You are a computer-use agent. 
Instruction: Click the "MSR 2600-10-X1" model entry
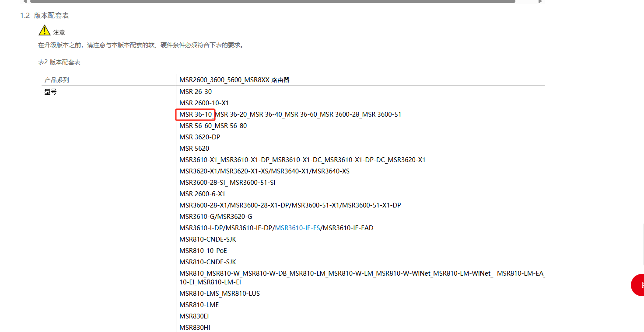pos(204,103)
